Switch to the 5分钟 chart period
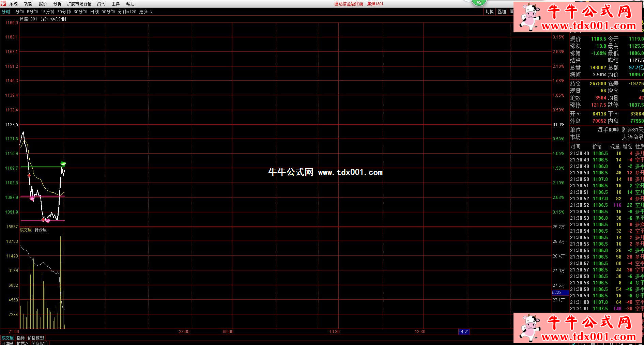 click(32, 12)
